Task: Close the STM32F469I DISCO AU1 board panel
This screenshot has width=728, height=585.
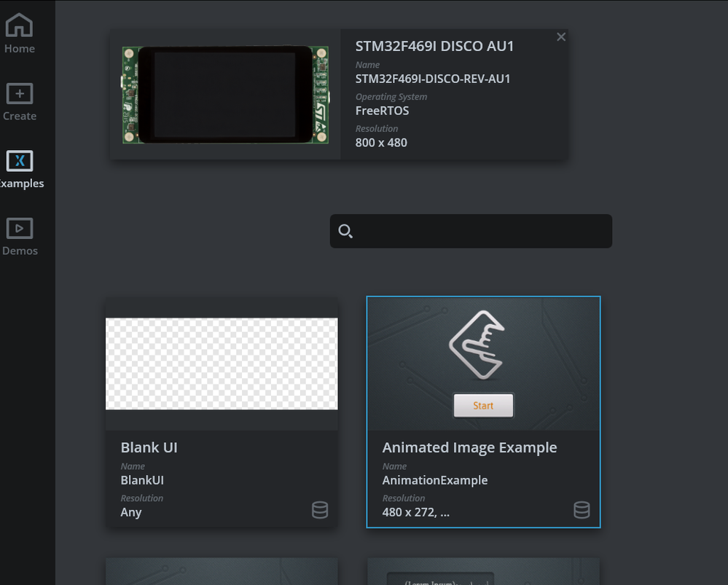Action: click(x=561, y=37)
